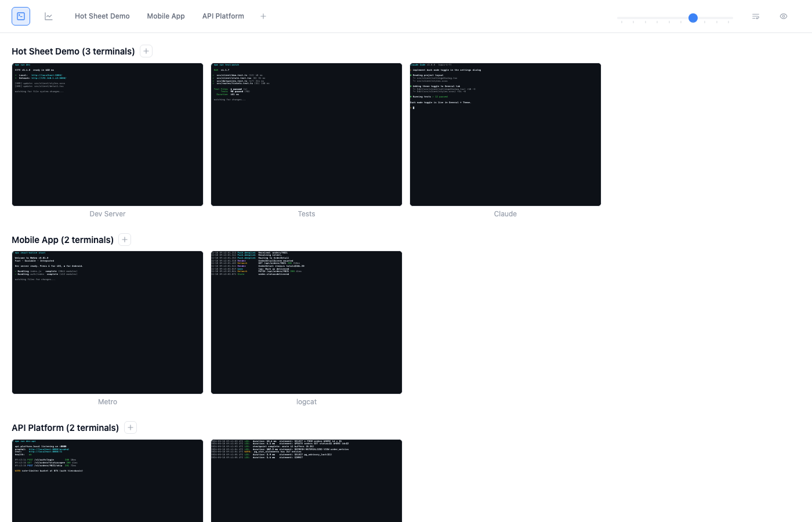
Task: Click the Metro label
Action: [x=108, y=402]
